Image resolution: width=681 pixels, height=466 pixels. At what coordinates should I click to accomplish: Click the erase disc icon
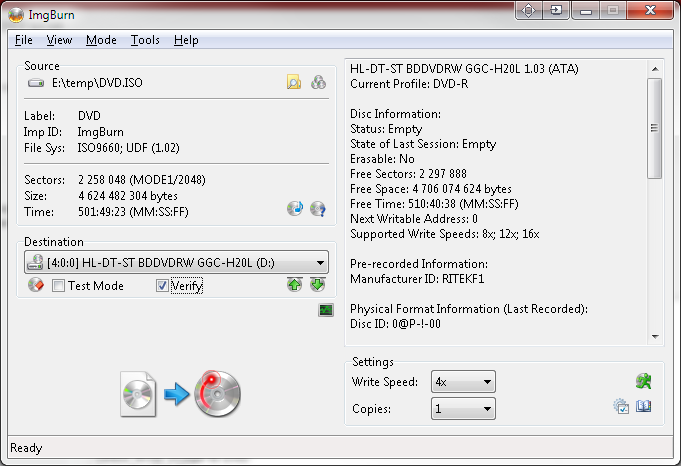click(x=36, y=285)
